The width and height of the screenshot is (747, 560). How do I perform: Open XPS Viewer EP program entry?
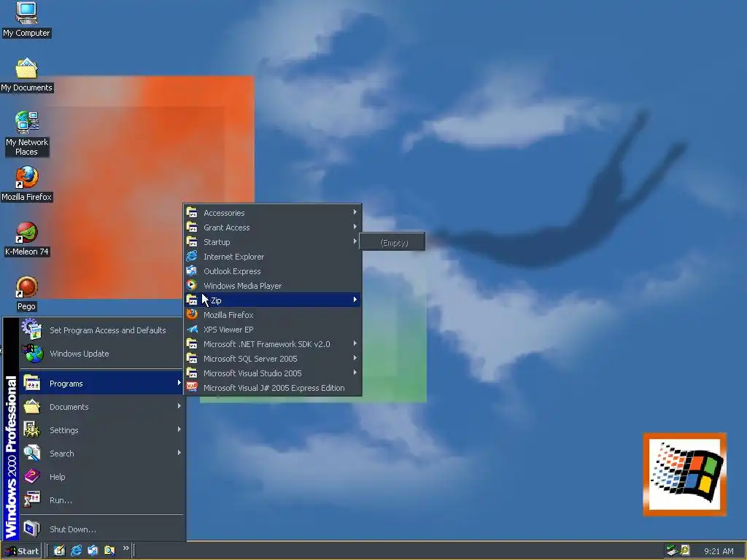click(273, 330)
